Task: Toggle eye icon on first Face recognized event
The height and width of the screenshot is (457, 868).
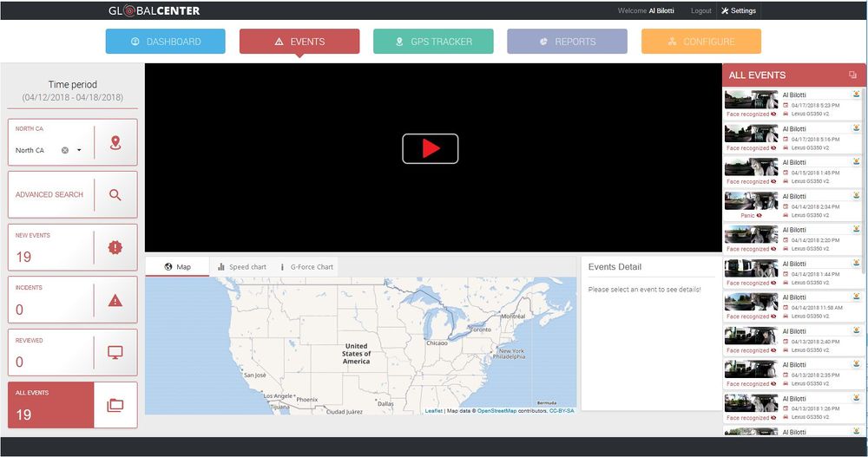Action: point(774,114)
